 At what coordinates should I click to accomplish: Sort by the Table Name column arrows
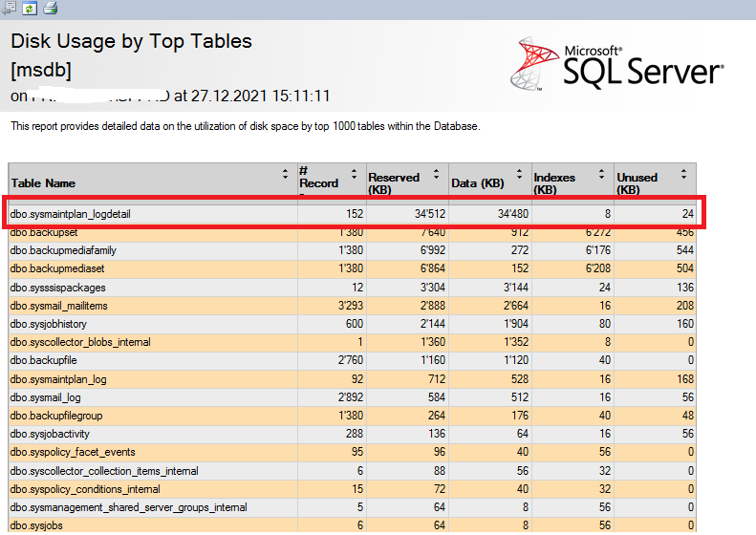tap(285, 174)
